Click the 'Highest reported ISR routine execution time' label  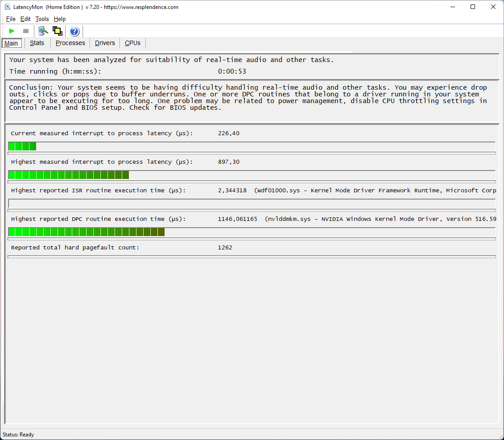pos(99,191)
